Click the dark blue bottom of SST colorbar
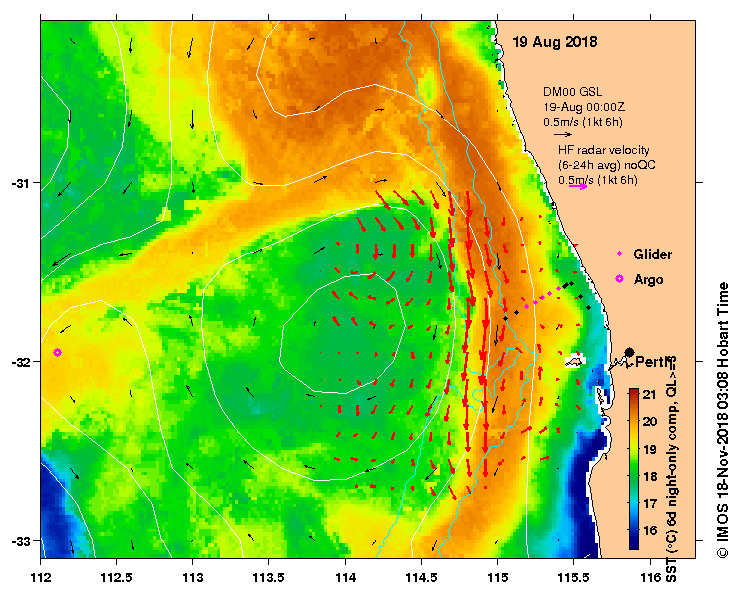This screenshot has height=592, width=739. 633,545
